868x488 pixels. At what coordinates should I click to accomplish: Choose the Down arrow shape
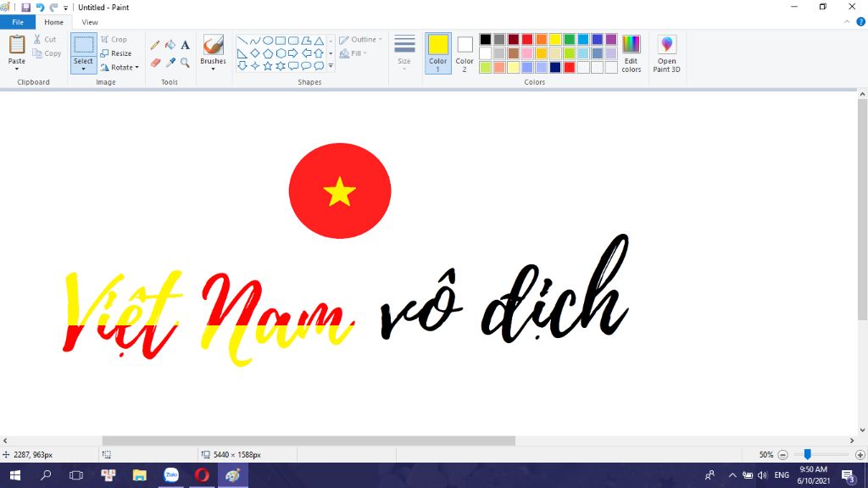coord(242,66)
